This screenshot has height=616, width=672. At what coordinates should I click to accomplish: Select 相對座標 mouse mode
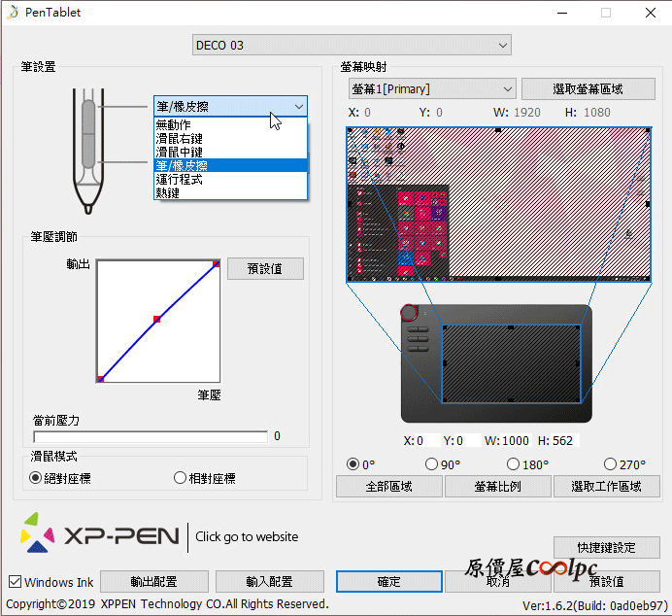point(205,478)
